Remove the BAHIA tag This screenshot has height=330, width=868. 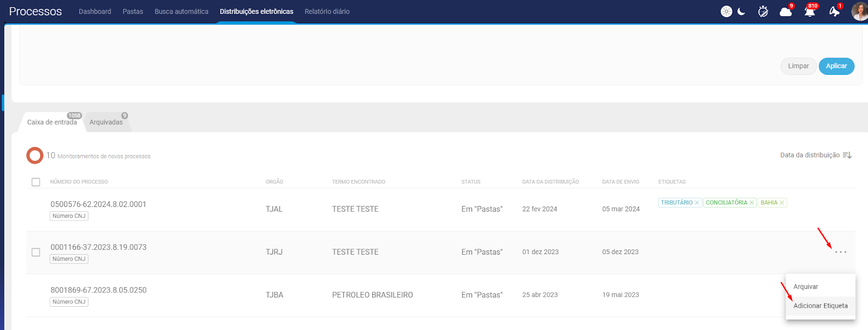[x=782, y=203]
